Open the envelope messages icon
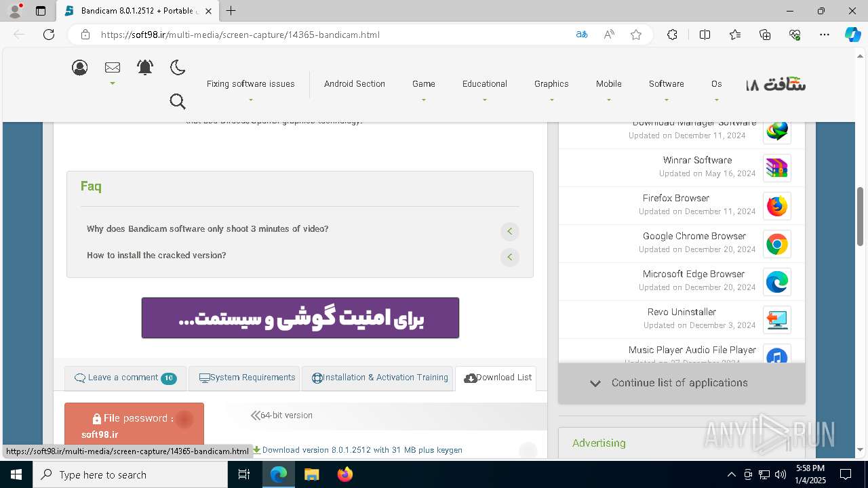Viewport: 868px width, 488px height. tap(113, 67)
